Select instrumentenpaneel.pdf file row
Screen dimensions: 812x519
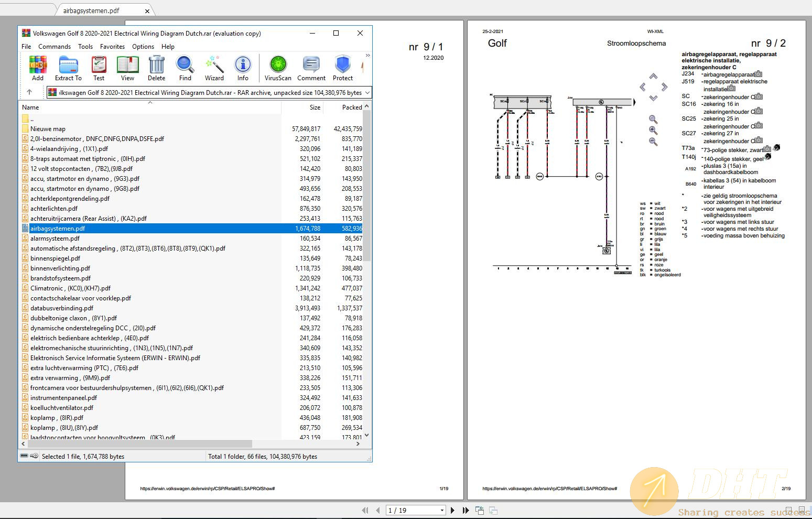click(x=191, y=397)
